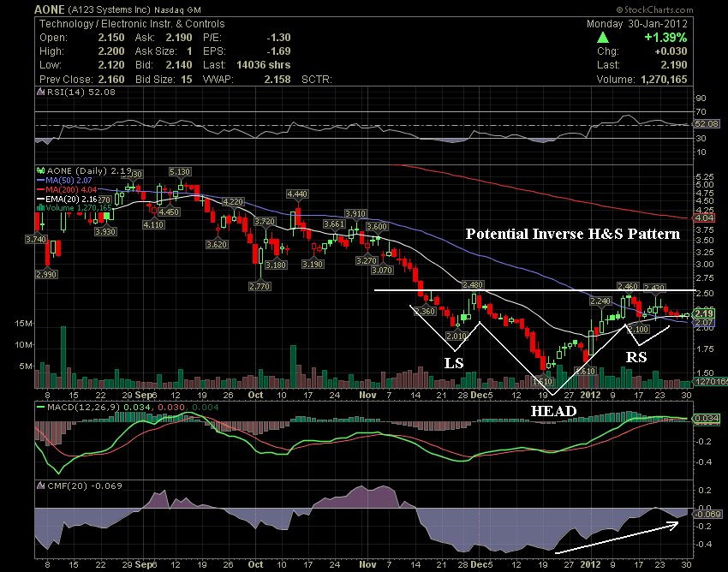Click the -0.069 CMF axis tag

(707, 514)
